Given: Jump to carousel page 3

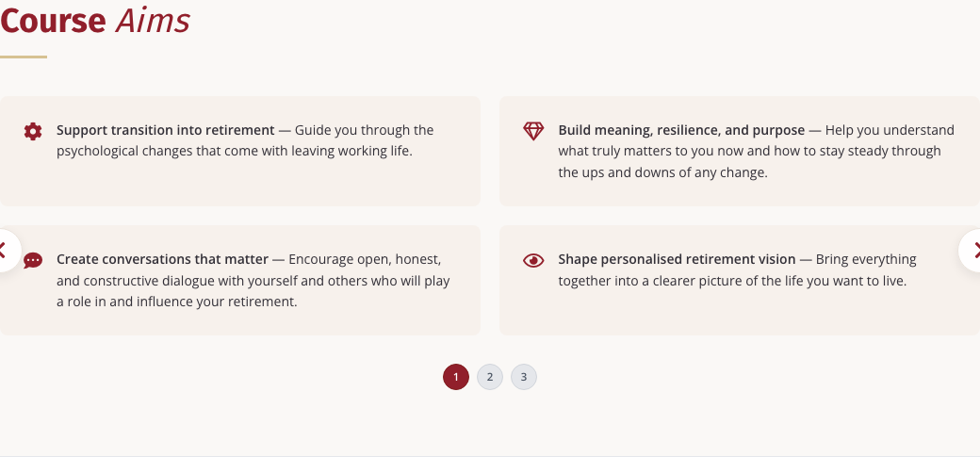Looking at the screenshot, I should point(524,377).
